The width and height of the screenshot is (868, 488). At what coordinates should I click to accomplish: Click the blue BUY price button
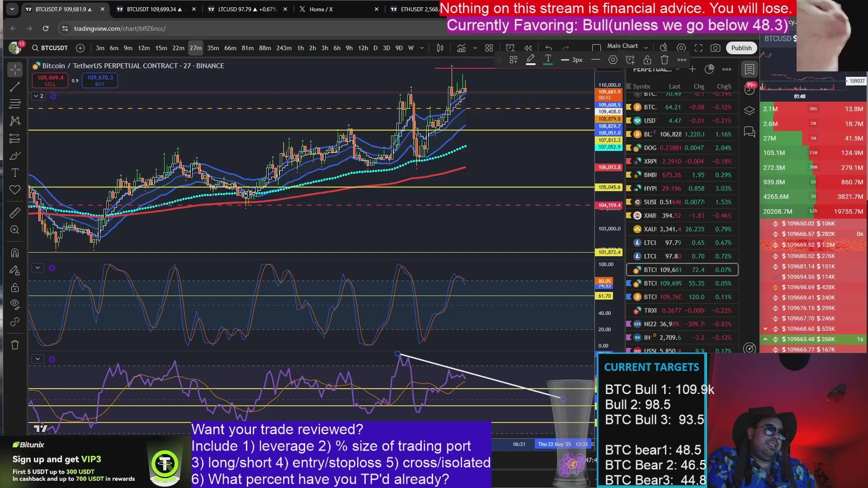coord(100,80)
